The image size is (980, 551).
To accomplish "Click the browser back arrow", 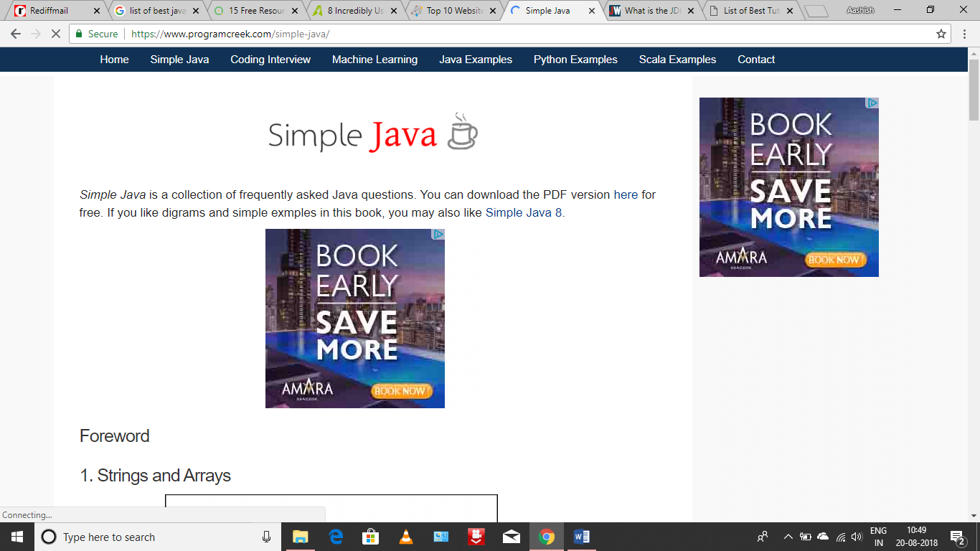I will (x=16, y=34).
